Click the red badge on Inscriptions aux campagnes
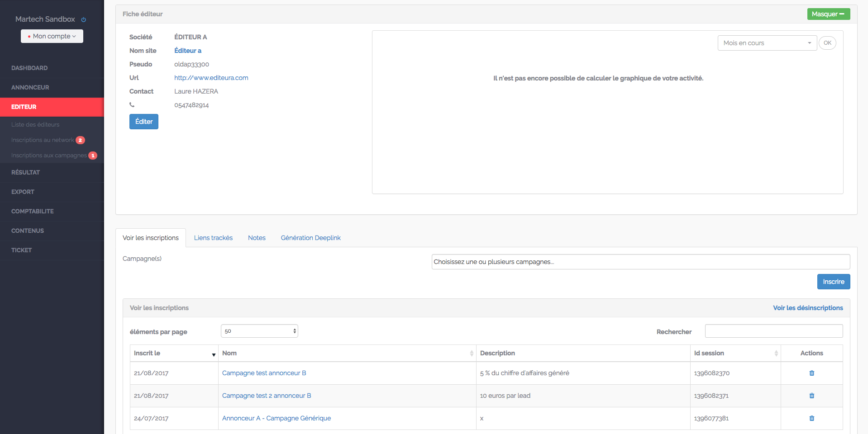Screen dimensions: 868x434 [93, 156]
